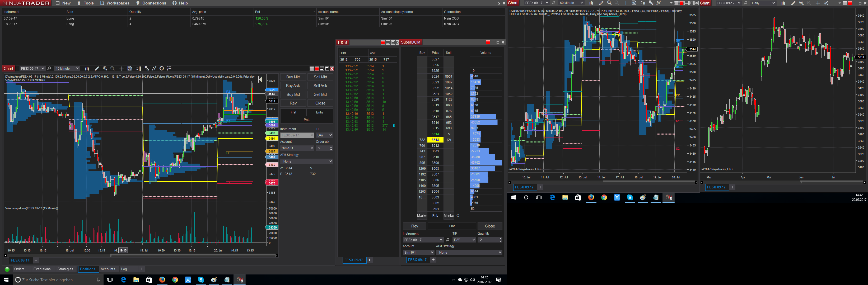
Task: Click Close button in SuperDOM
Action: 490,226
